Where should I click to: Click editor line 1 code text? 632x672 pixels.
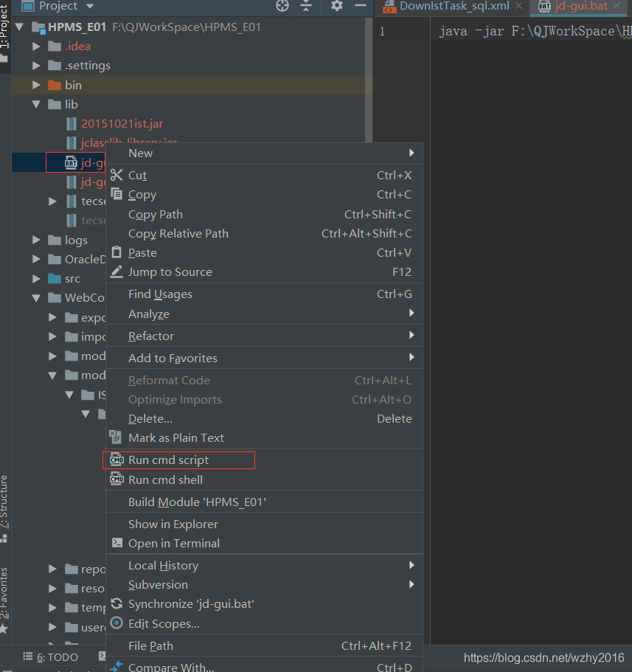(535, 31)
